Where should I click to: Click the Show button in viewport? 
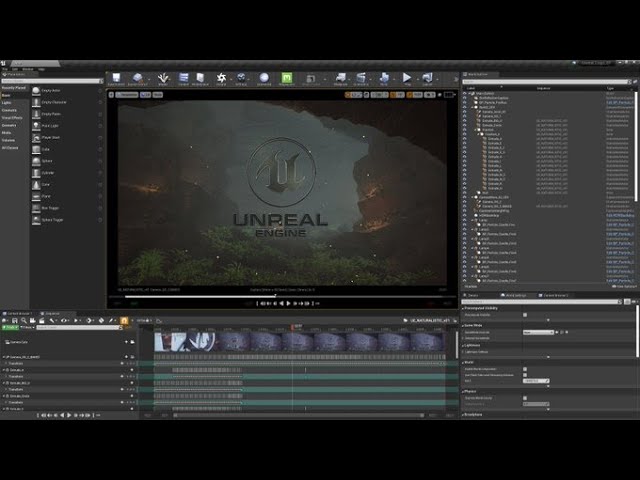click(158, 95)
